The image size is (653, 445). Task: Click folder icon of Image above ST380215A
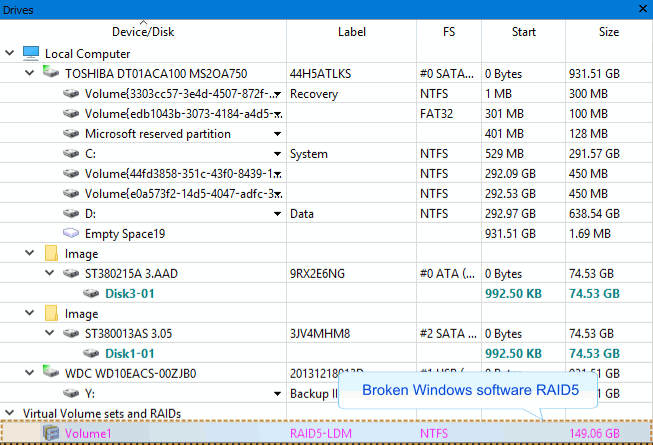(51, 253)
